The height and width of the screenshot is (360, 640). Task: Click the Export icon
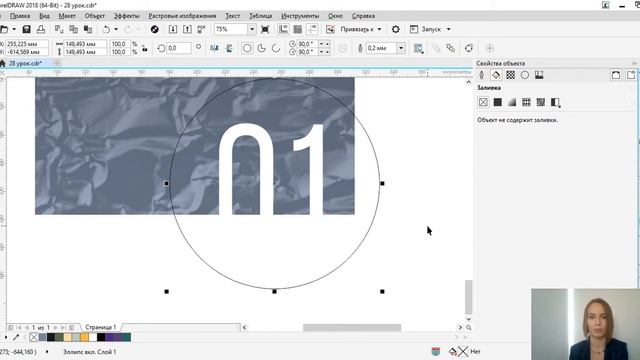[187, 29]
